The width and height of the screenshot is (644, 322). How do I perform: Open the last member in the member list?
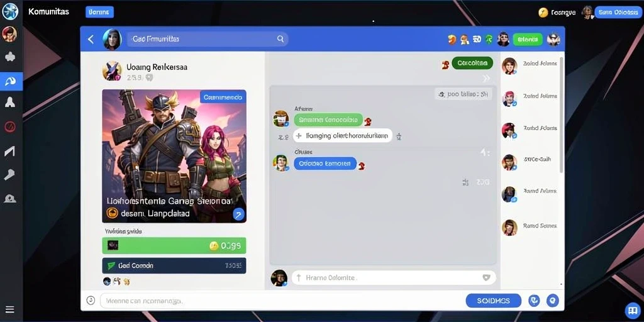tap(509, 227)
